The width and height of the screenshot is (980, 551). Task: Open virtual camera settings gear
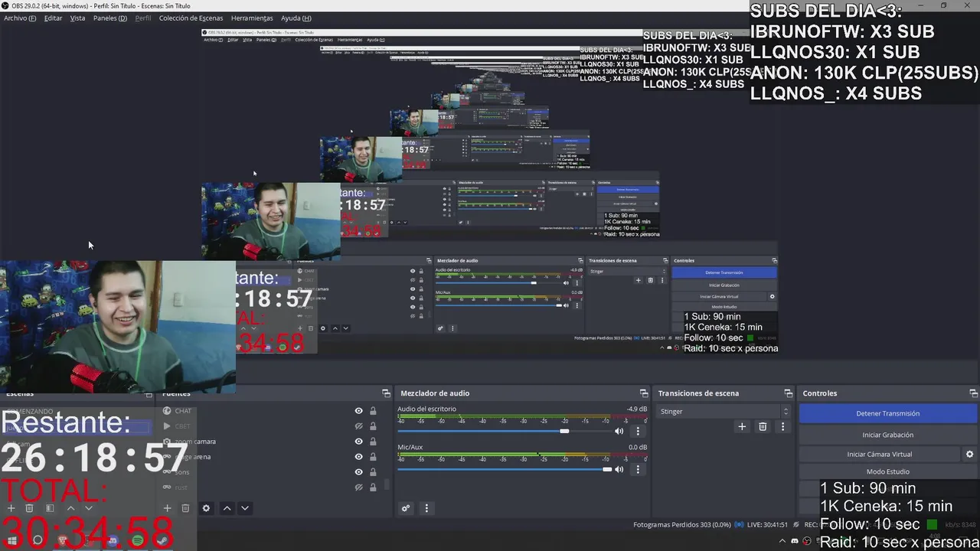(969, 455)
